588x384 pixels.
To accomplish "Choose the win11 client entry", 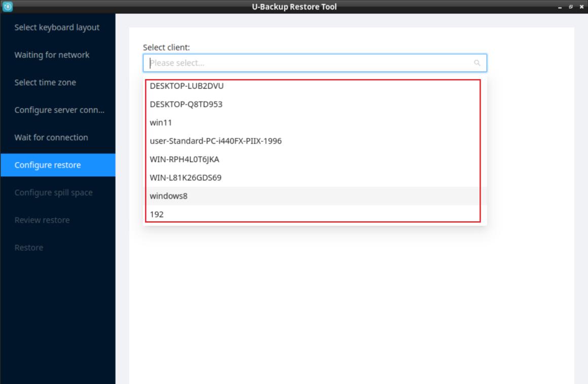I will click(x=160, y=123).
